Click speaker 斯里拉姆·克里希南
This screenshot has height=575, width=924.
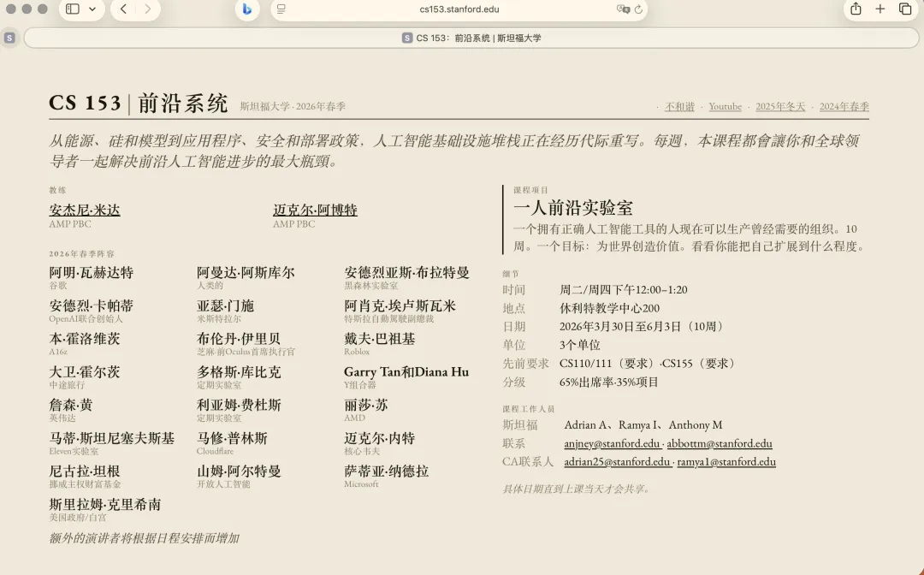click(105, 504)
